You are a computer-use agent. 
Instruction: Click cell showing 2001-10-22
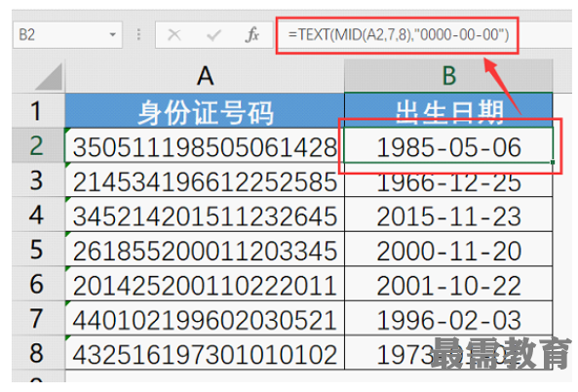(448, 284)
